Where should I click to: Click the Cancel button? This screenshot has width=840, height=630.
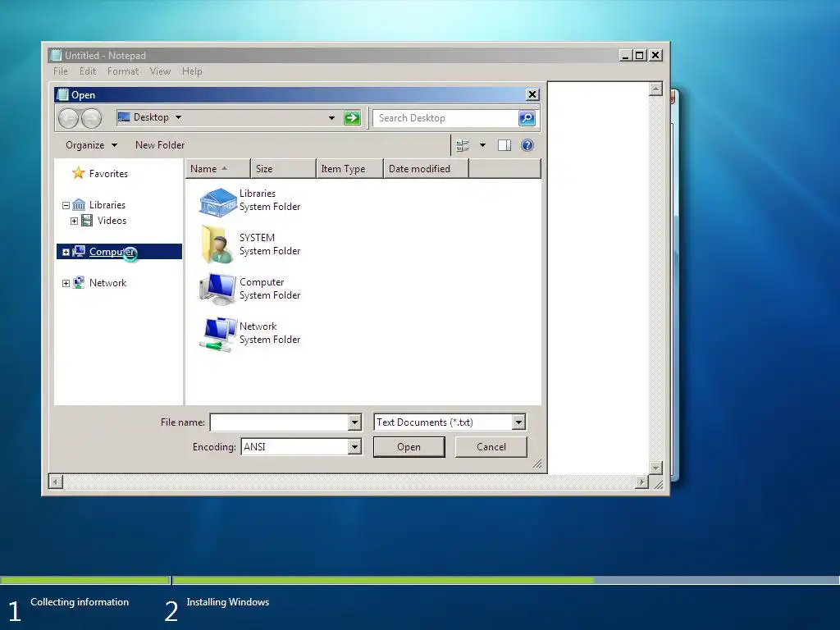491,447
